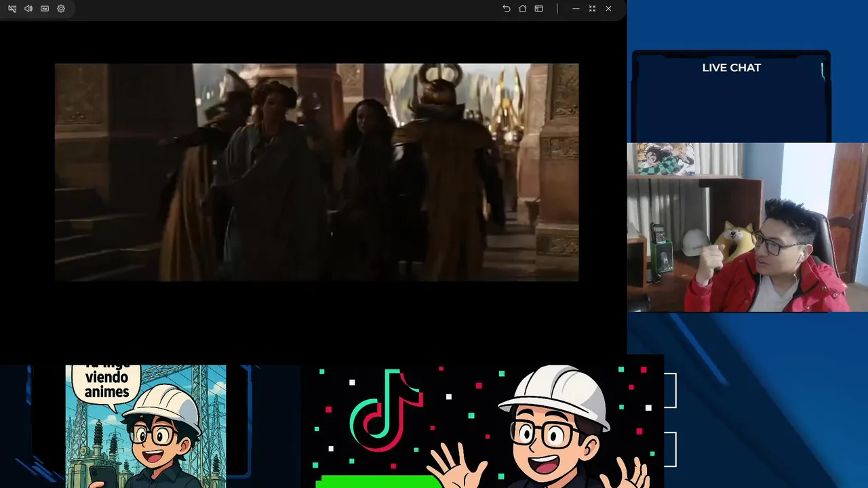Click the back arrow icon in title bar

(507, 9)
